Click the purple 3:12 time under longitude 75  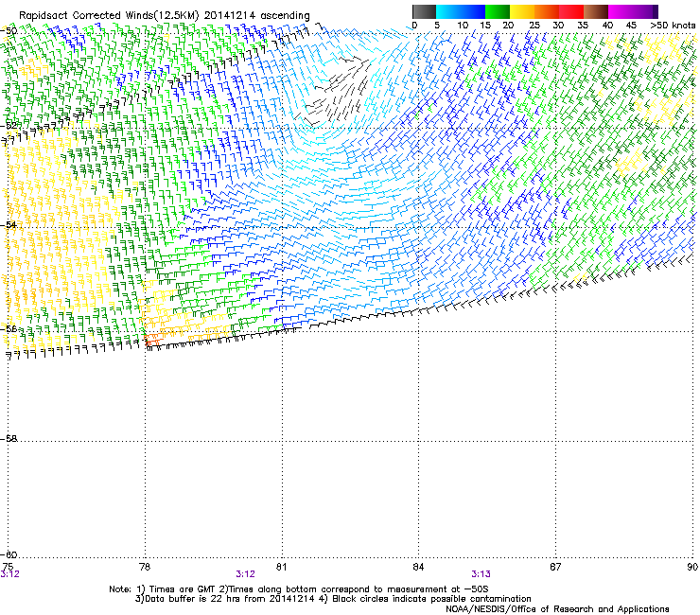9,574
